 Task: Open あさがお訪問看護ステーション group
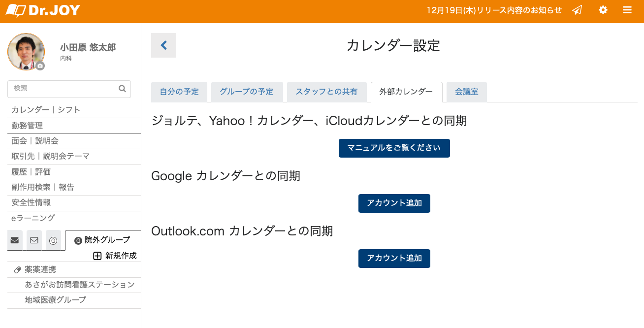74,285
